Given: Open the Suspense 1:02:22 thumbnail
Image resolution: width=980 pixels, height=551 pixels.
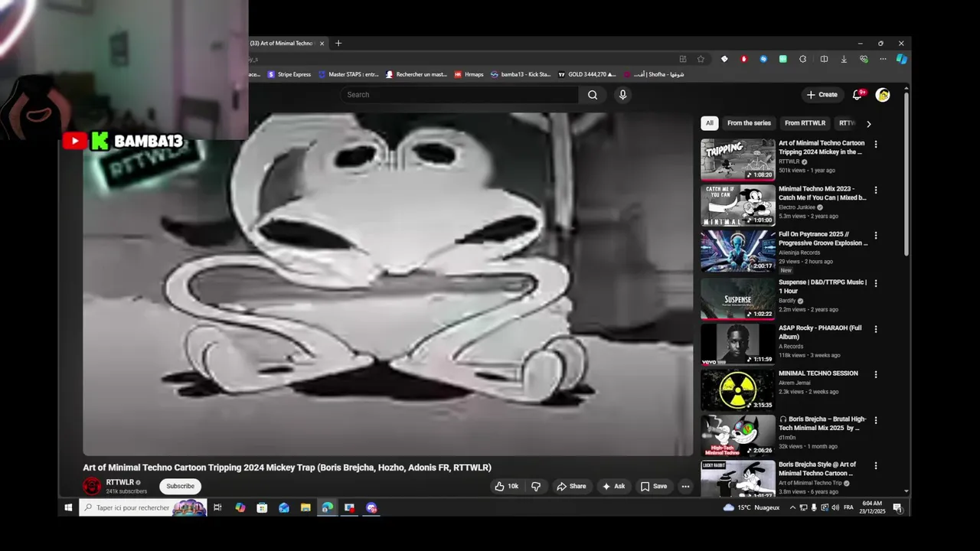Looking at the screenshot, I should pos(738,298).
